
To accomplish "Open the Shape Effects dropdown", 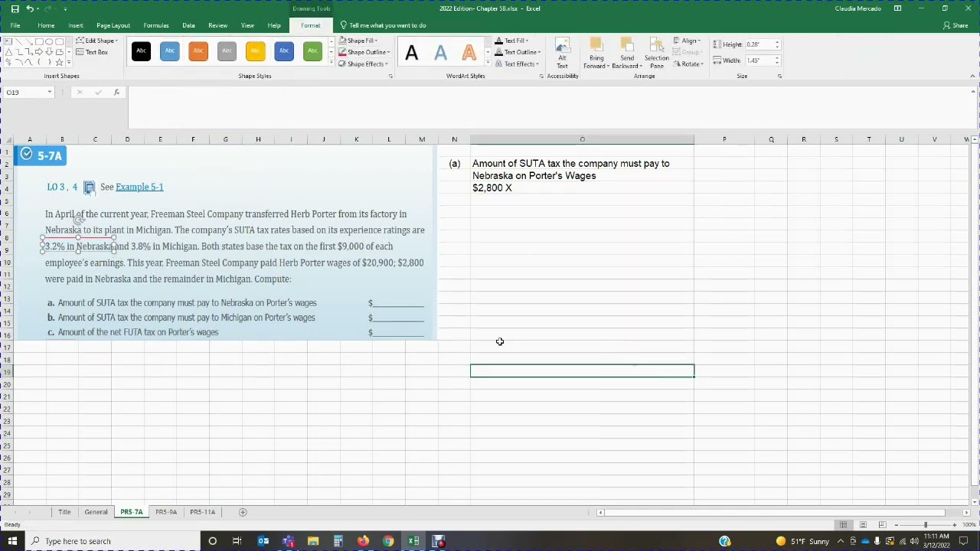I will [x=363, y=64].
